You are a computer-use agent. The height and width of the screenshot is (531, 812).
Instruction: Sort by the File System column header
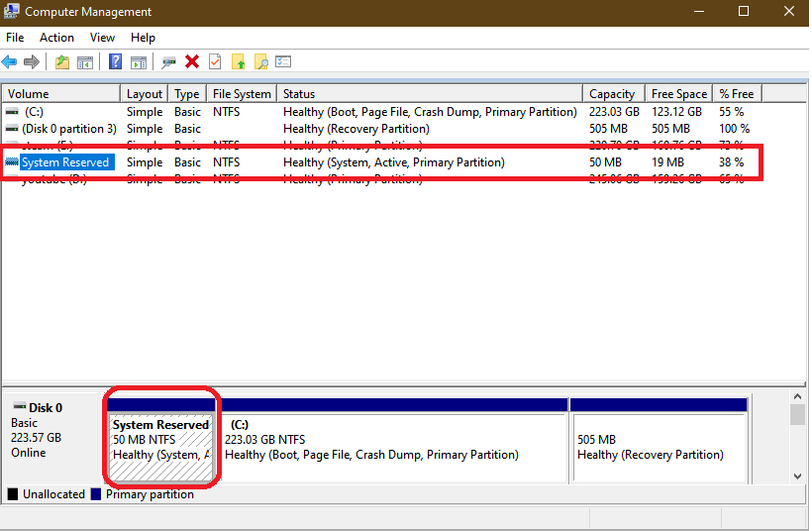click(242, 94)
